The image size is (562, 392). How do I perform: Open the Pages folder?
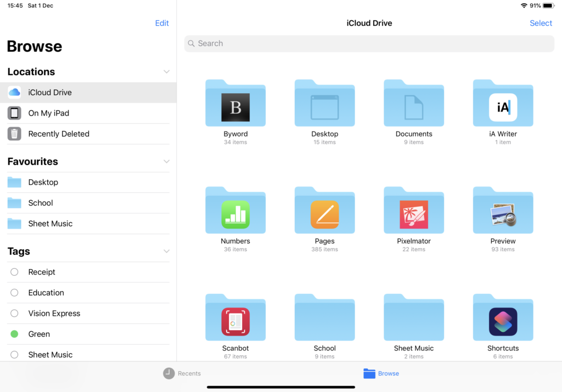[x=324, y=210]
